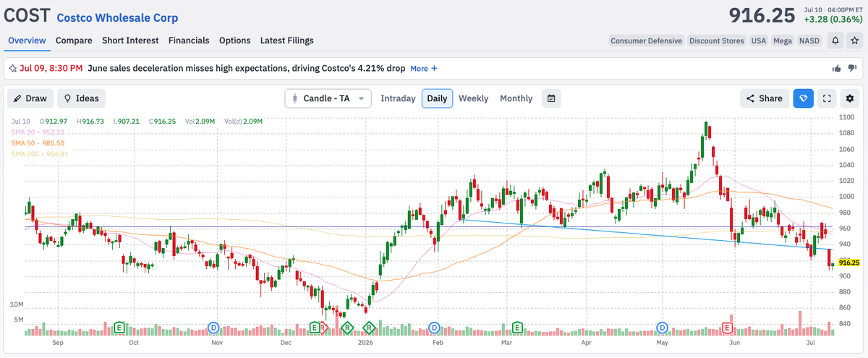
Task: Open the Latest Filings tab
Action: point(287,41)
